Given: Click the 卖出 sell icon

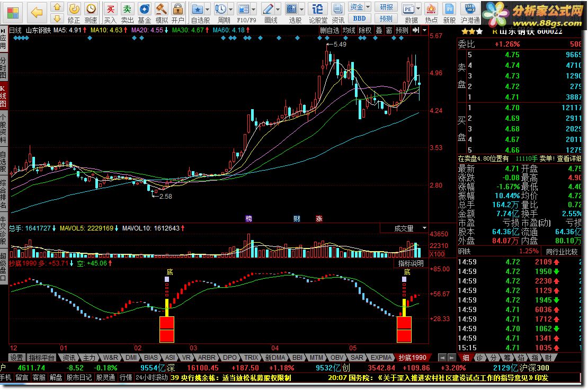Looking at the screenshot, I should click(x=127, y=13).
